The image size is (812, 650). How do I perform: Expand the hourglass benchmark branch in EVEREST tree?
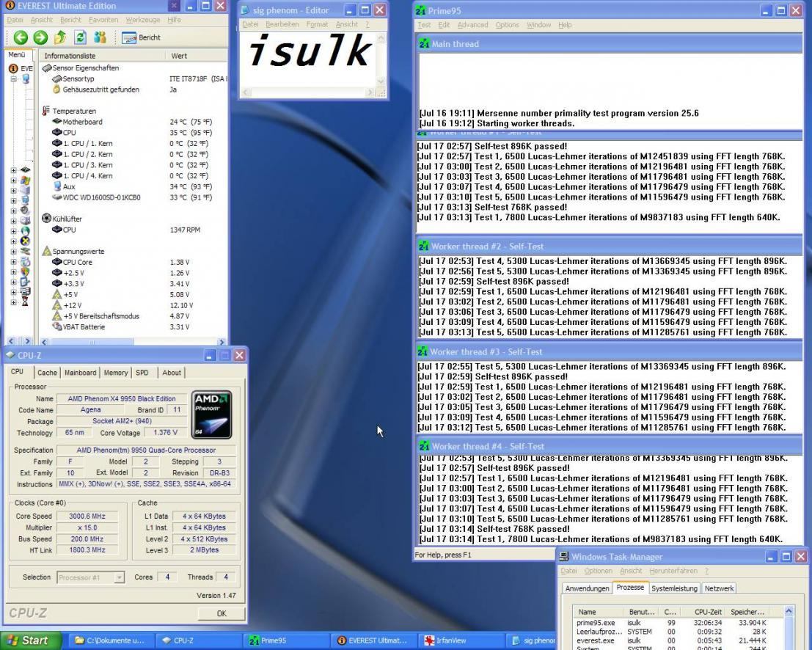coord(13,302)
